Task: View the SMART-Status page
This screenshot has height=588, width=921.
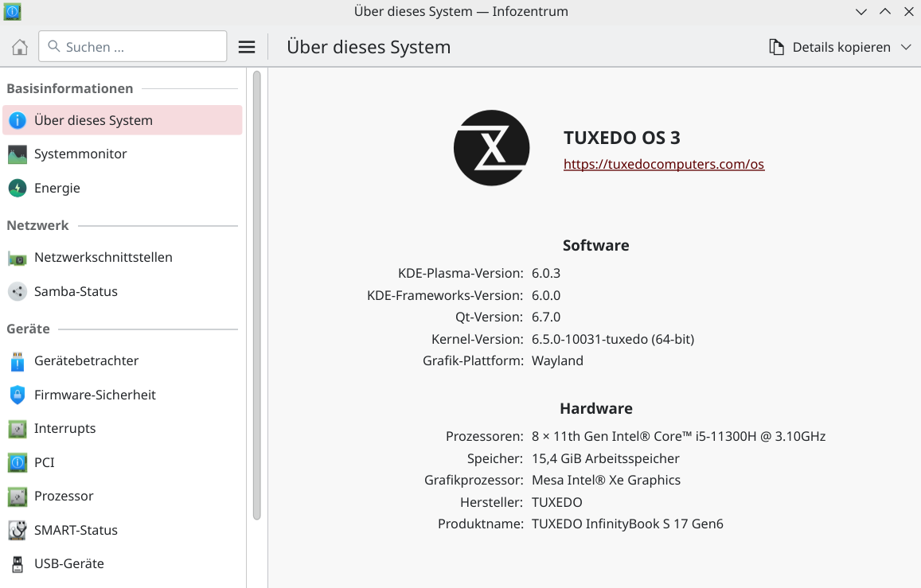Action: (122, 530)
